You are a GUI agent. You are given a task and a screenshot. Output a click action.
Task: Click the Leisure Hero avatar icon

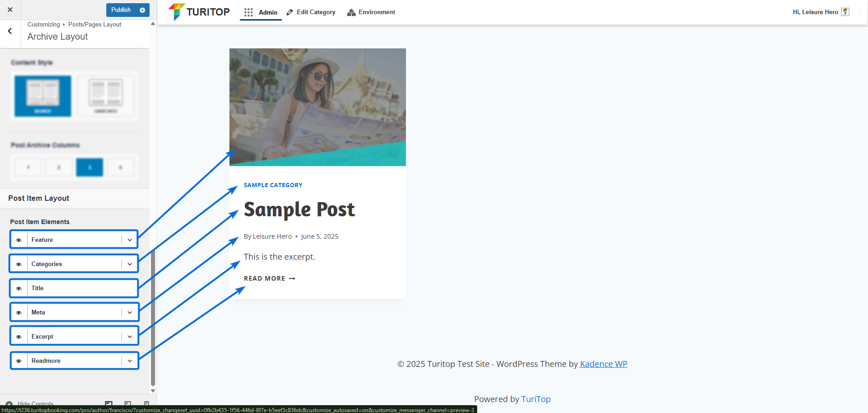point(845,12)
